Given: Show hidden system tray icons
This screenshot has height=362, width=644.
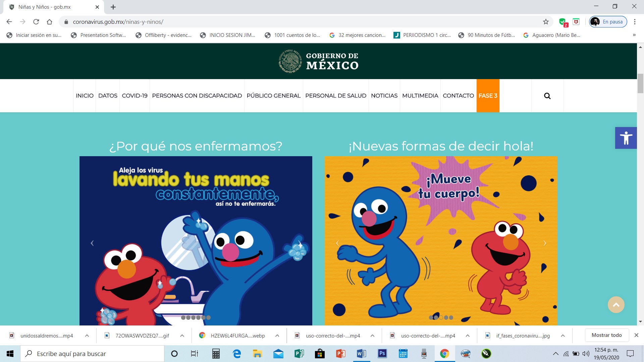Looking at the screenshot, I should pos(556,354).
